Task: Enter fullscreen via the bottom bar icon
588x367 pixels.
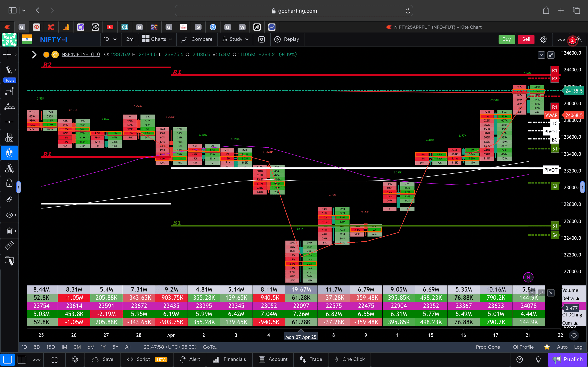Action: tap(54, 359)
